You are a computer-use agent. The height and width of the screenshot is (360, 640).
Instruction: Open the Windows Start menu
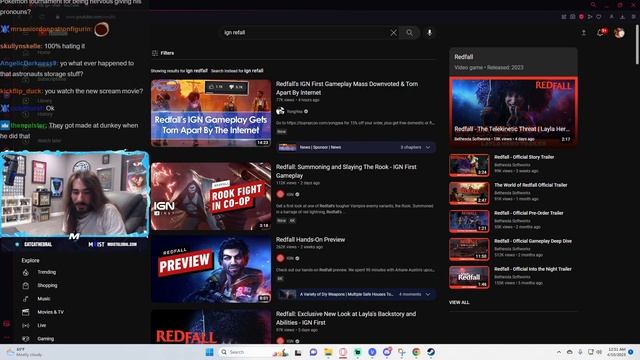210,352
